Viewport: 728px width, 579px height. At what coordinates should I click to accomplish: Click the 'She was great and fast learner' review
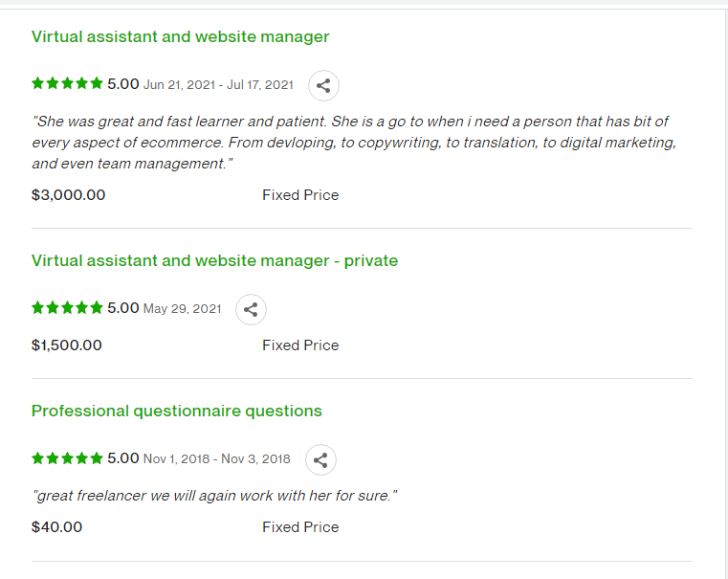[x=354, y=143]
